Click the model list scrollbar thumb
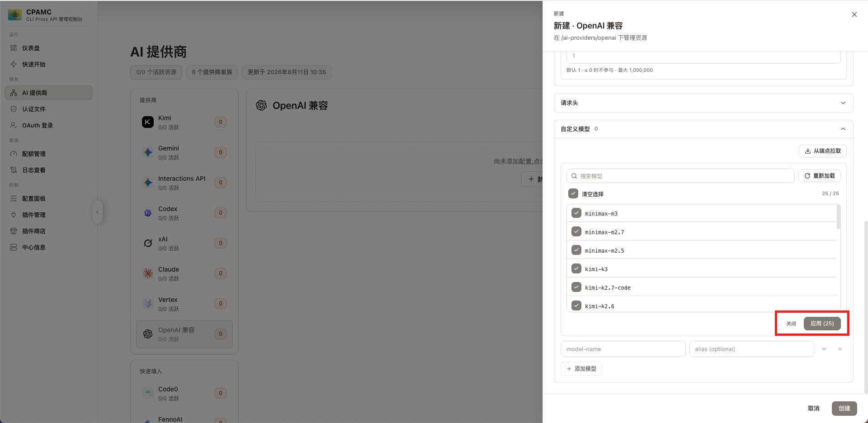 [839, 217]
